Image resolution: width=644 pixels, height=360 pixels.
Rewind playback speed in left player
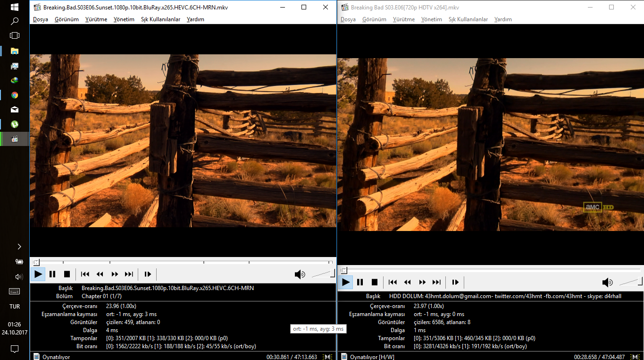pyautogui.click(x=100, y=274)
